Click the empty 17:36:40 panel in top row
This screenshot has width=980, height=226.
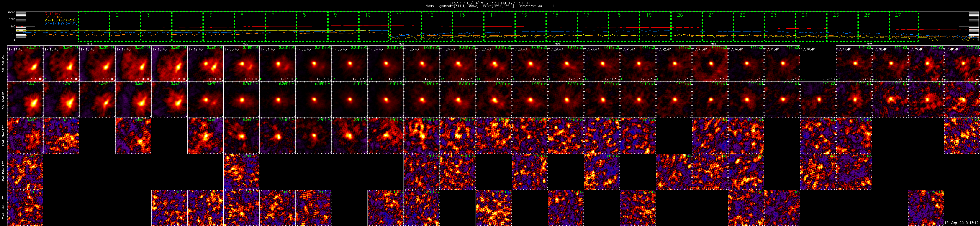point(818,64)
